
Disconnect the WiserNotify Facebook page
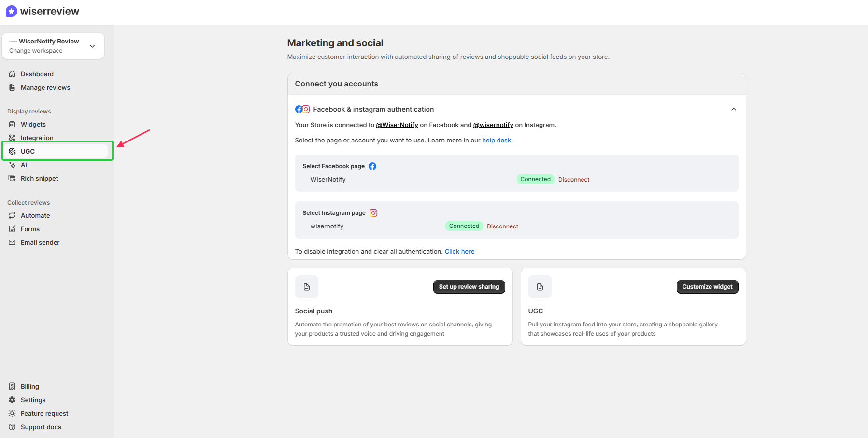pyautogui.click(x=573, y=179)
